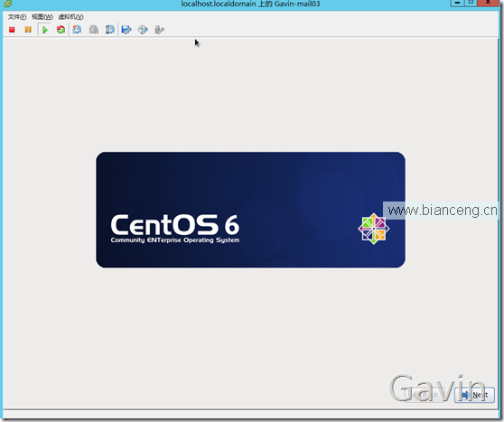
Task: Take a snapshot of the virtual machine
Action: pos(77,30)
